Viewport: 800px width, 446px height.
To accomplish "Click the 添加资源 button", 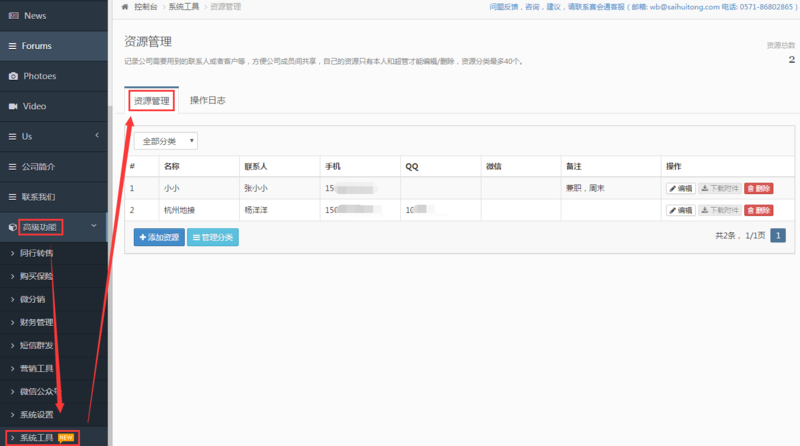I will [159, 237].
